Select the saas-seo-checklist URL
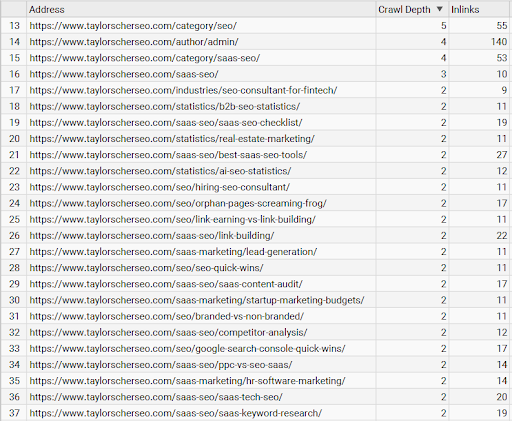 point(166,123)
